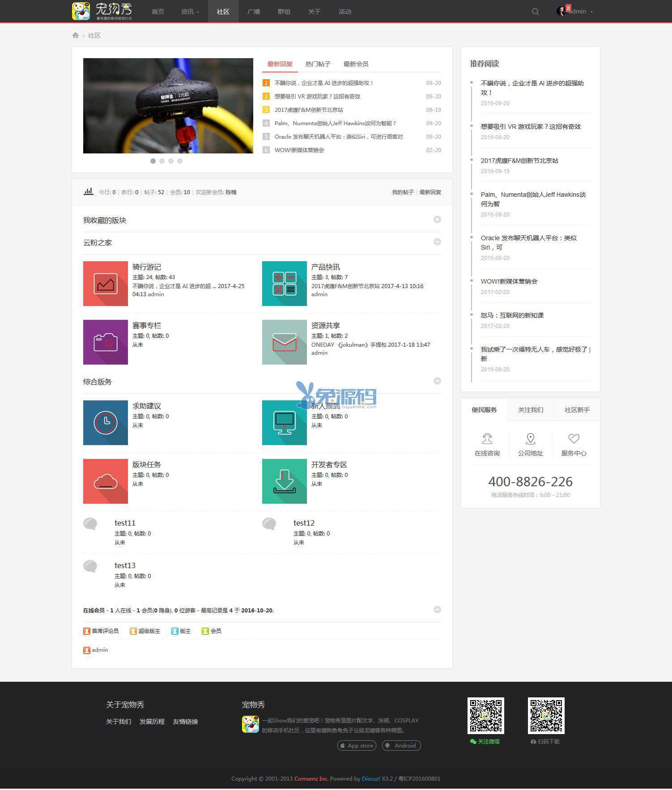
Task: Open the 资讯 dropdown menu
Action: 190,12
